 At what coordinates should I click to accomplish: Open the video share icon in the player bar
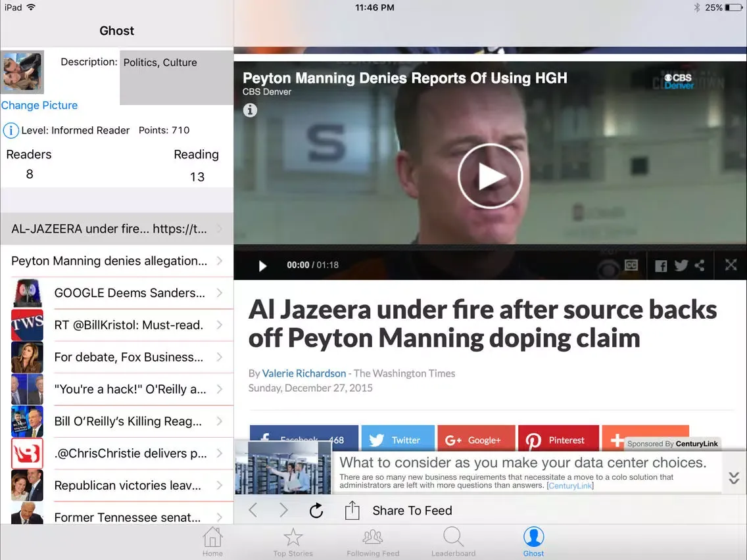point(700,266)
